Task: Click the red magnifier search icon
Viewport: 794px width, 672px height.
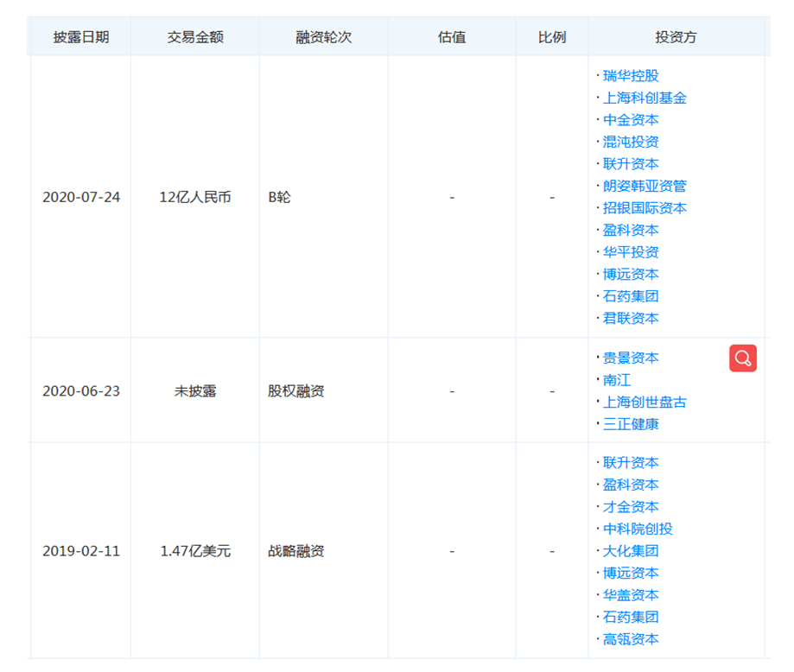Action: (742, 358)
